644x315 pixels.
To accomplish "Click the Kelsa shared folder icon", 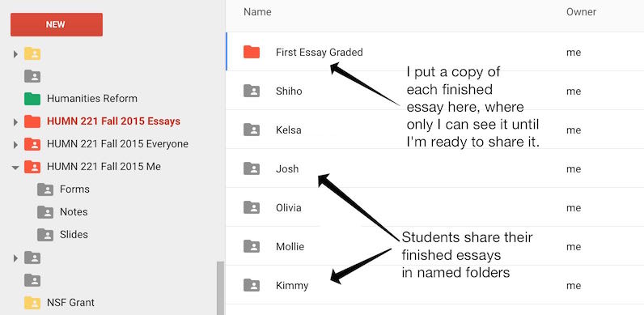I will 252,130.
